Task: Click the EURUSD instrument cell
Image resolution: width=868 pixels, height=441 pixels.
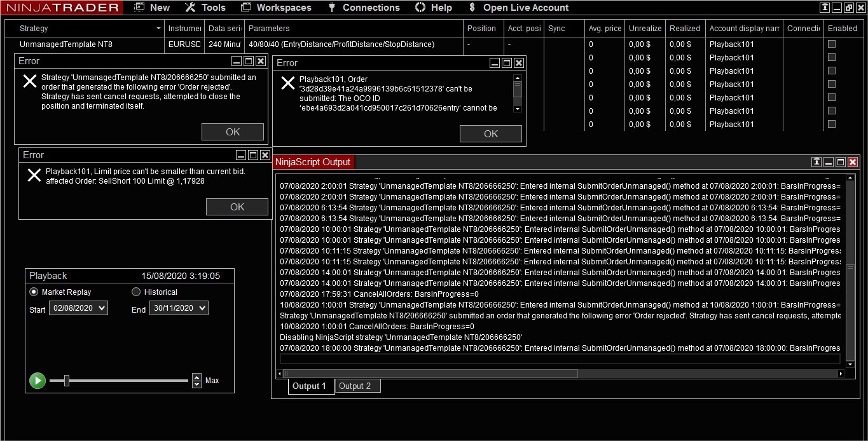Action: (184, 44)
